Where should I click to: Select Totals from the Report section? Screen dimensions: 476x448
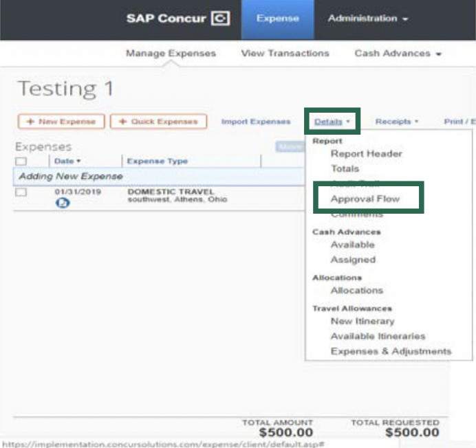coord(345,168)
